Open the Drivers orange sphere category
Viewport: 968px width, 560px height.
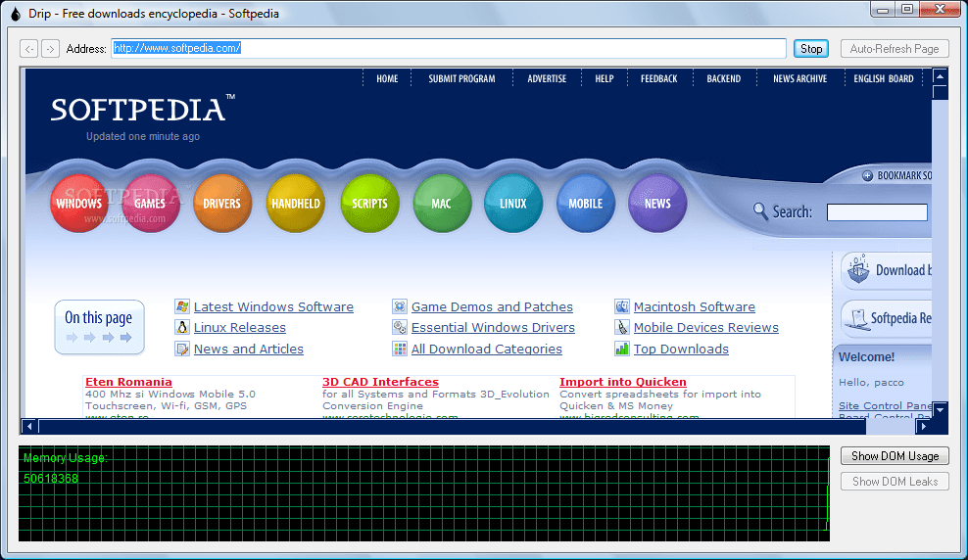(x=222, y=204)
